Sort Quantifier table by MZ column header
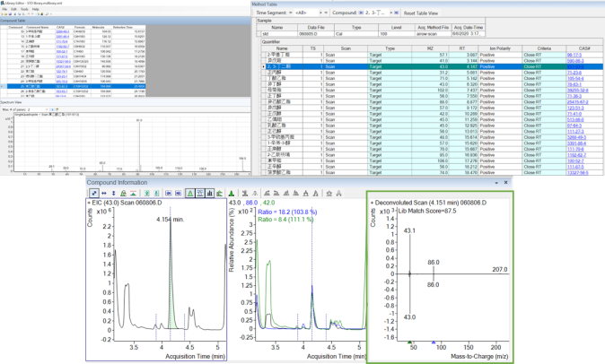The height and width of the screenshot is (364, 605). 430,48
